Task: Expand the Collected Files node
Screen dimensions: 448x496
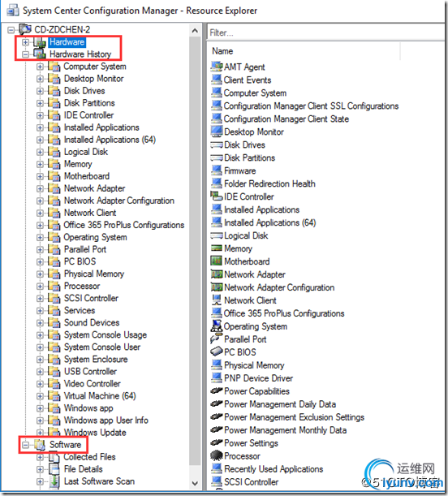Action: [40, 457]
